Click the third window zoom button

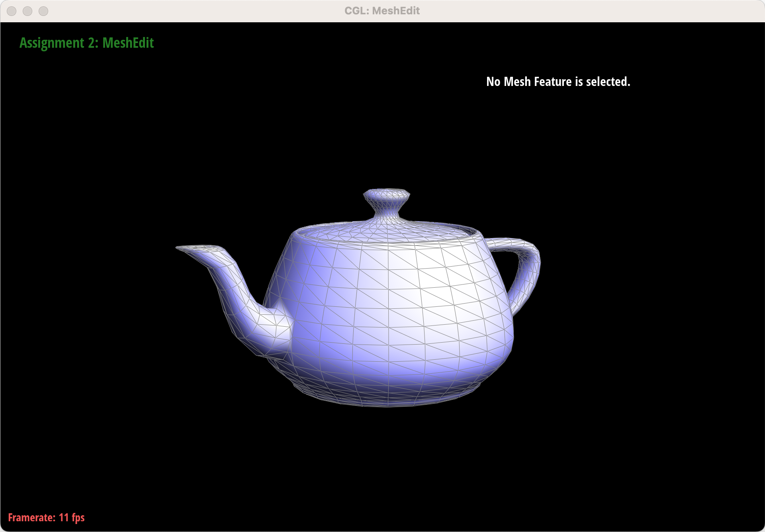43,11
